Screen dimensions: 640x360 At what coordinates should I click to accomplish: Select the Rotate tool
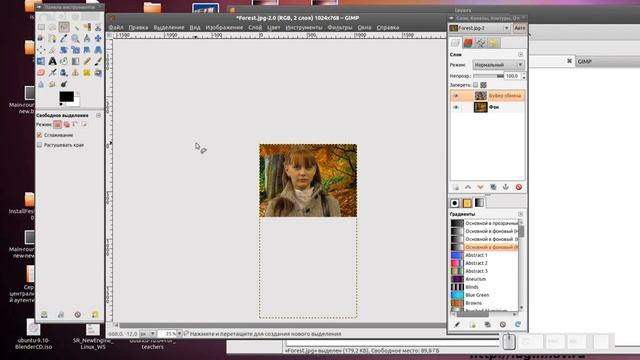[64, 50]
